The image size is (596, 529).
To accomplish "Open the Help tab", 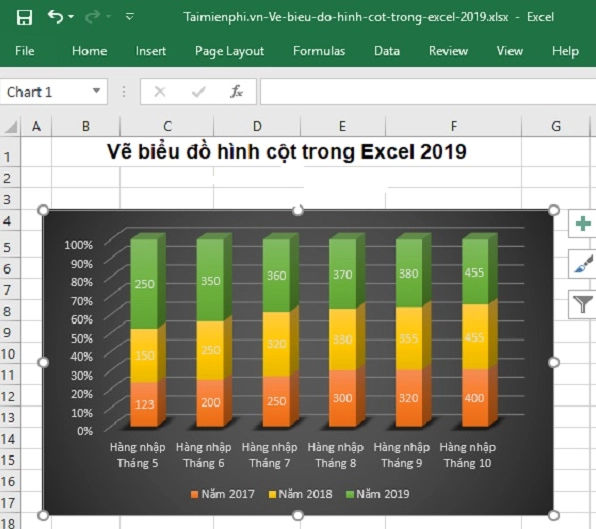I will [x=565, y=51].
